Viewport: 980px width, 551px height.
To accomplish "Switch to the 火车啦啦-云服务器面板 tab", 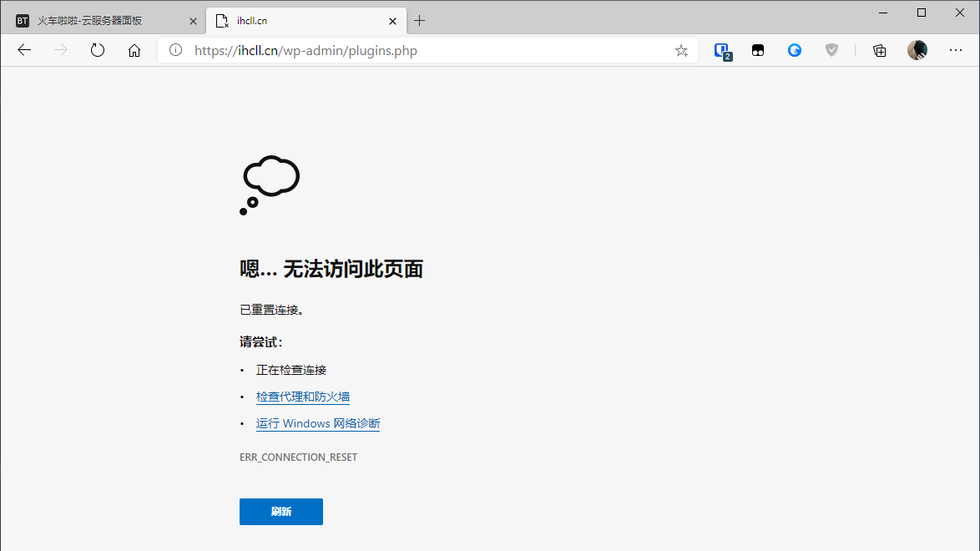I will pyautogui.click(x=100, y=20).
